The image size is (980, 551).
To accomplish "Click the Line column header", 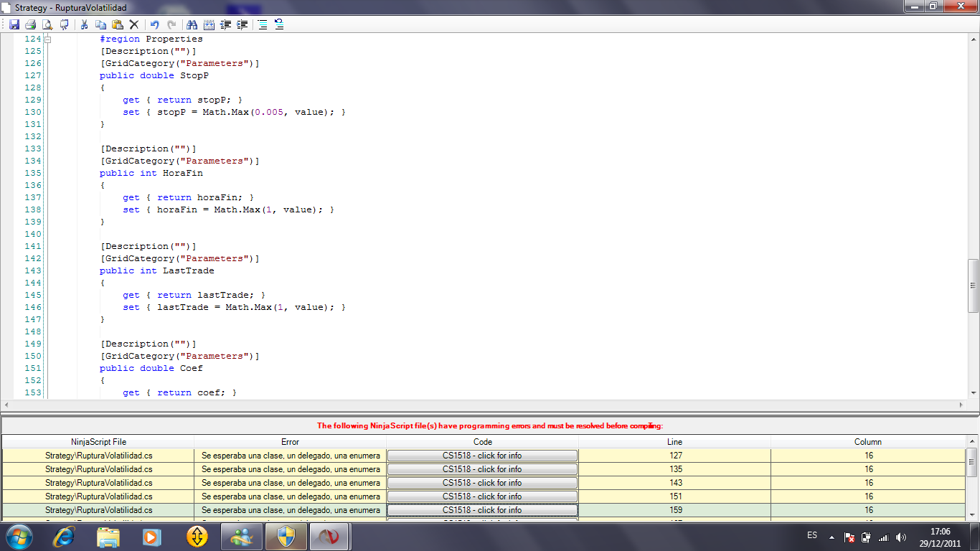I will [675, 442].
